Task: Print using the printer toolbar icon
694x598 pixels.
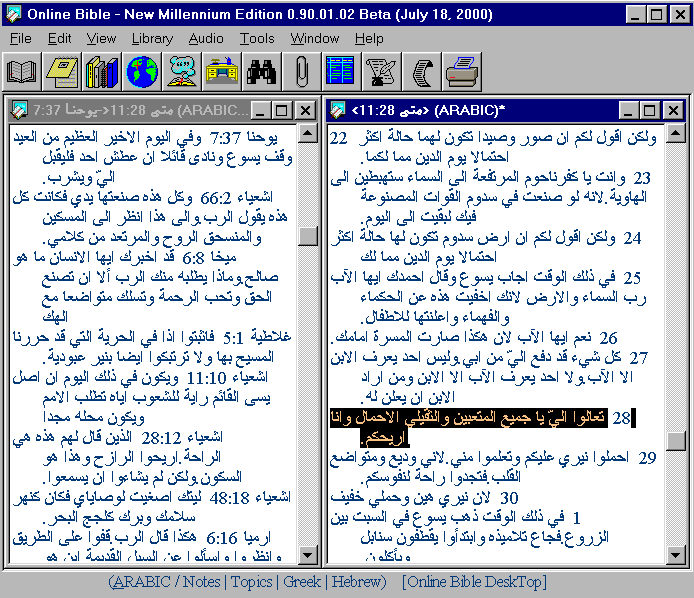Action: pyautogui.click(x=461, y=72)
